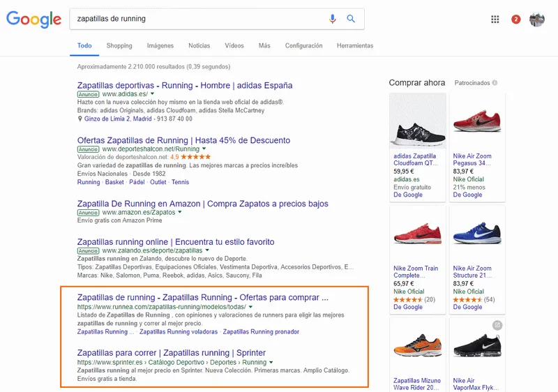Expand the dropdown arrow next to the sprinter.es breadcrumb
This screenshot has width=558, height=392.
[x=271, y=362]
